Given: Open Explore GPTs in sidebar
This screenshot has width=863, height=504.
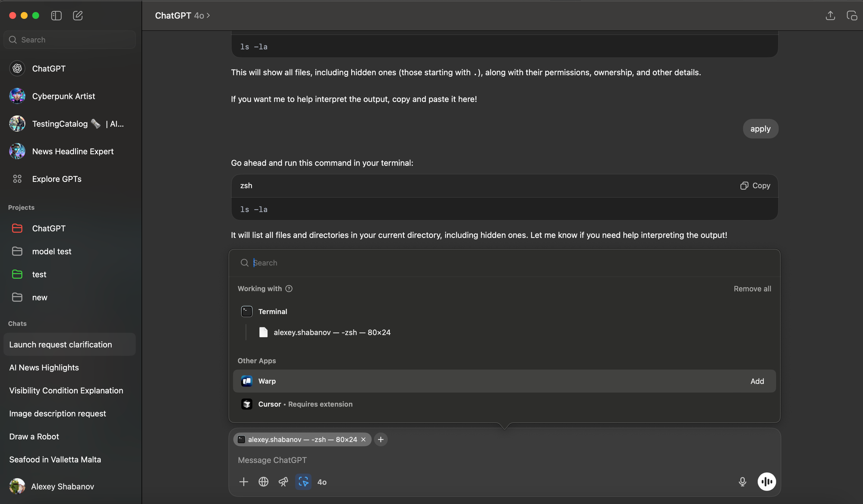Looking at the screenshot, I should [x=57, y=179].
